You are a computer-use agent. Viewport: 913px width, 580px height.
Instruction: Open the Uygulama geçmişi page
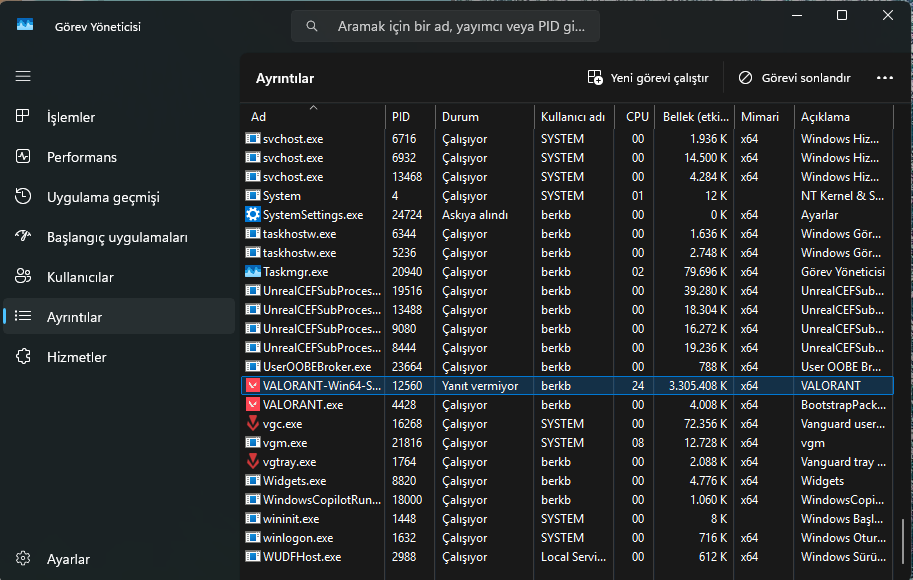[119, 197]
